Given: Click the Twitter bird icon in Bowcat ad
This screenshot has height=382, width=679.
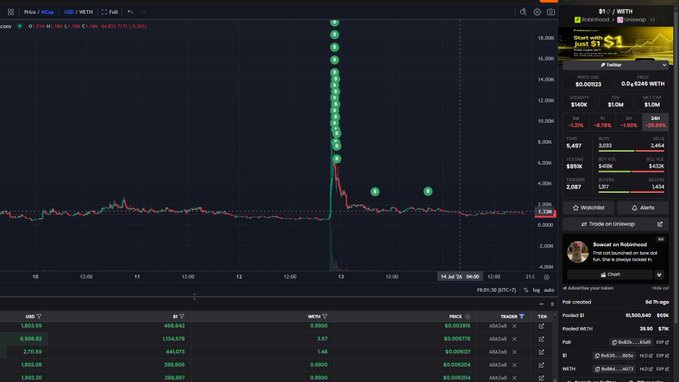Looking at the screenshot, I should [659, 275].
